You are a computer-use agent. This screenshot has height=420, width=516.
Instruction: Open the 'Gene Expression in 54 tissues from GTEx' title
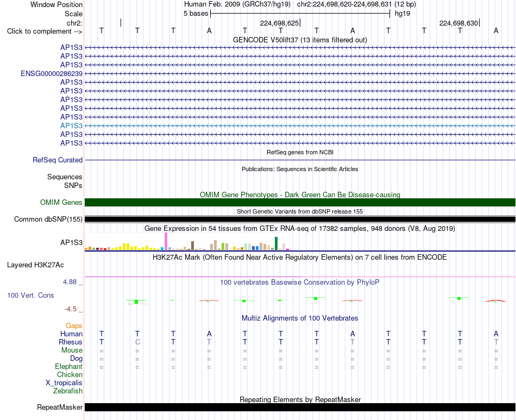300,228
